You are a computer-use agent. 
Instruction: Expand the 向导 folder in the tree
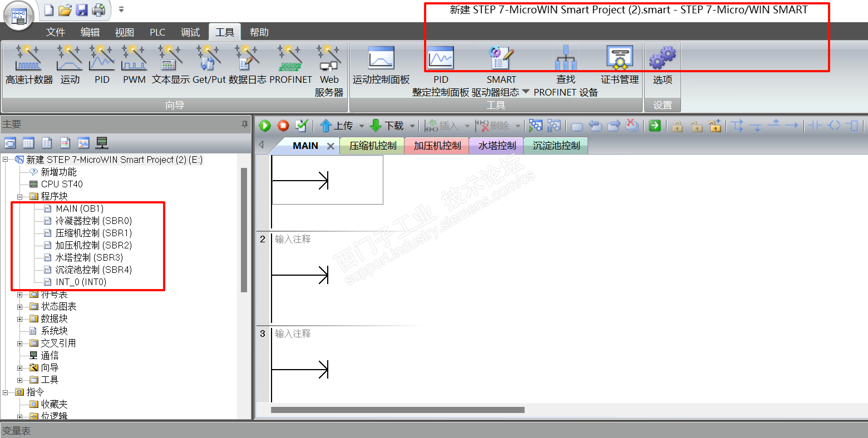click(19, 367)
